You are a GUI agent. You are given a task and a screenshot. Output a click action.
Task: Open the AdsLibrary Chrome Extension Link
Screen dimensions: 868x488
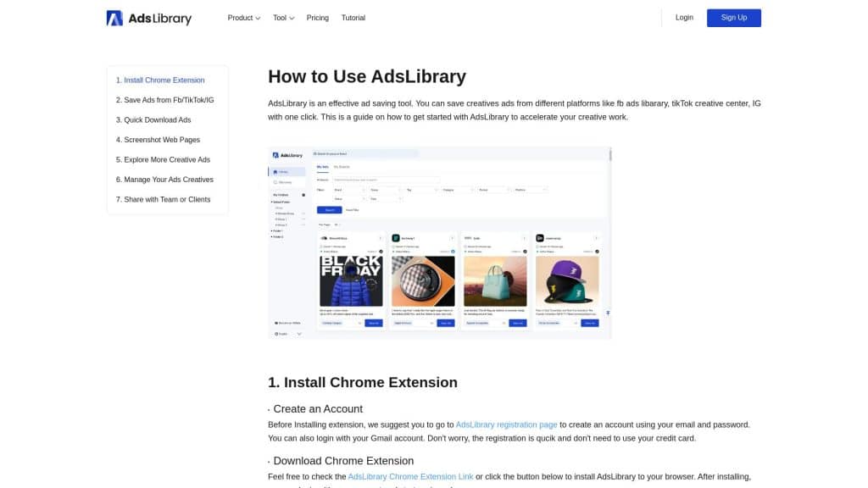pos(410,477)
